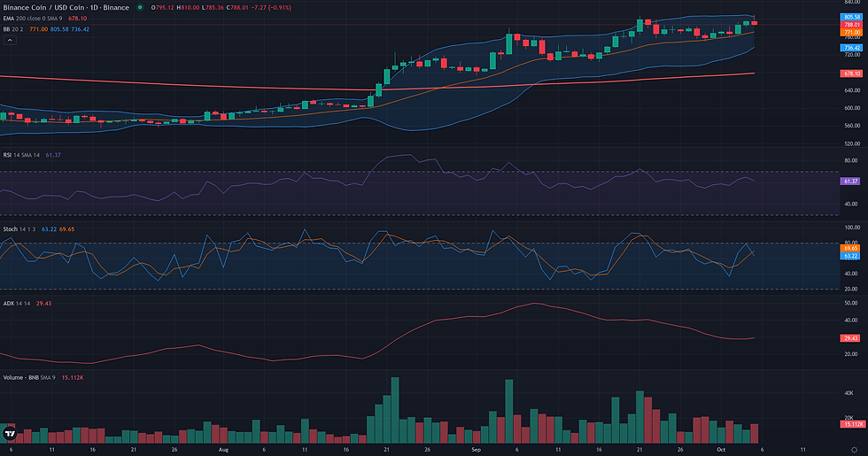
Task: Click the orange 69.65 Stoch axis label
Action: pyautogui.click(x=850, y=249)
